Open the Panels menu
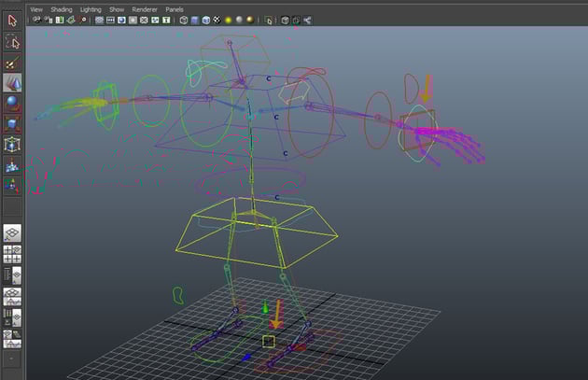This screenshot has height=380, width=588. click(x=175, y=8)
